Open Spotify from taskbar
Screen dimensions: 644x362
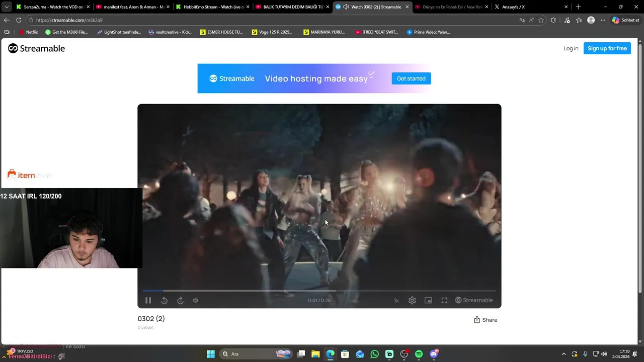tap(419, 354)
